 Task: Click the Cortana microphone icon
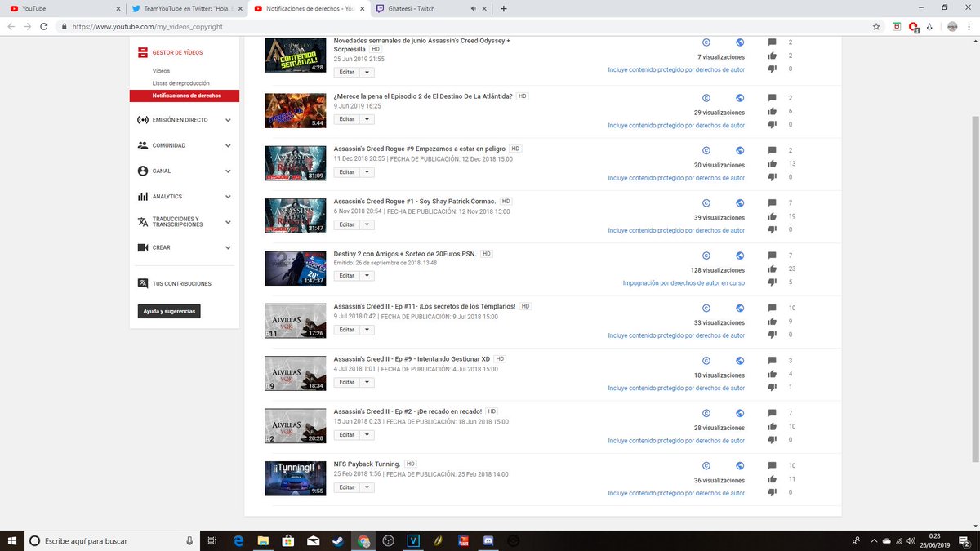(x=189, y=540)
